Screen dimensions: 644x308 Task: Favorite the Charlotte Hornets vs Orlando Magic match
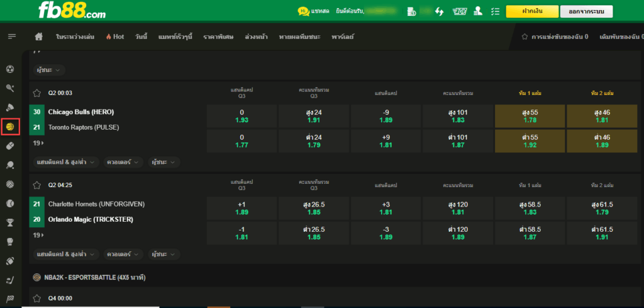[x=37, y=185]
